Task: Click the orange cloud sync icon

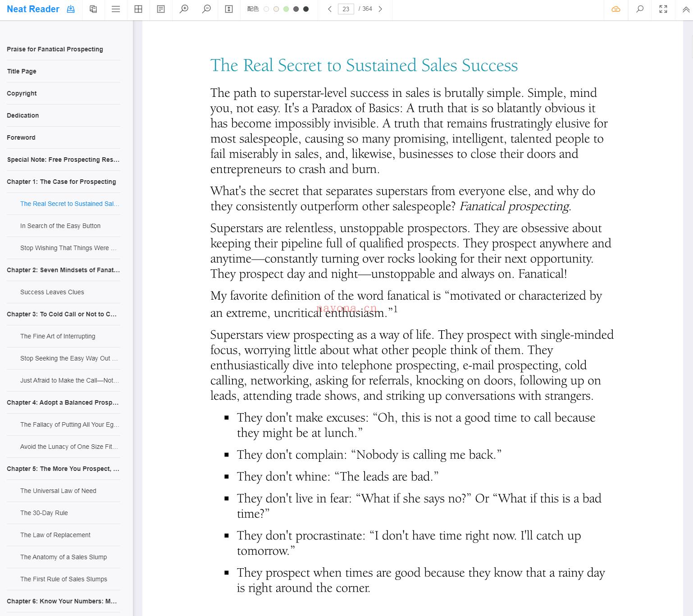Action: (x=616, y=9)
